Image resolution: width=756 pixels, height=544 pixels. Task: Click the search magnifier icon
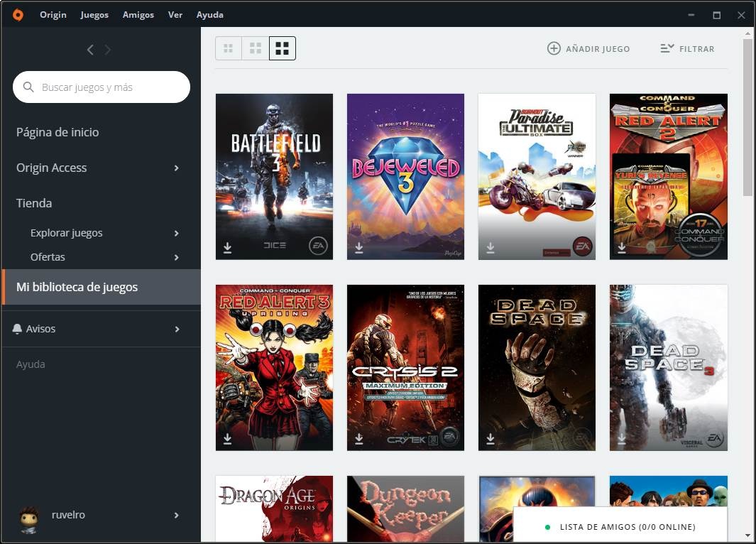pos(28,87)
